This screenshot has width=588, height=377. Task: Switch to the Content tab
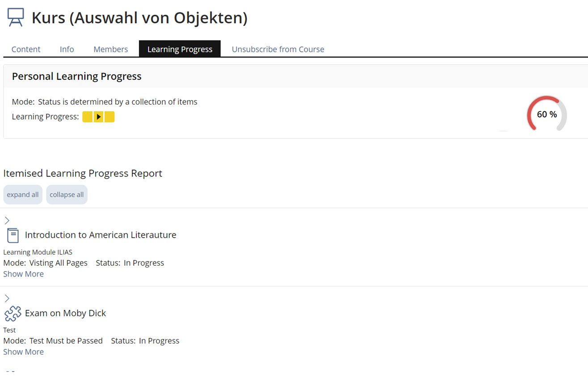(26, 49)
